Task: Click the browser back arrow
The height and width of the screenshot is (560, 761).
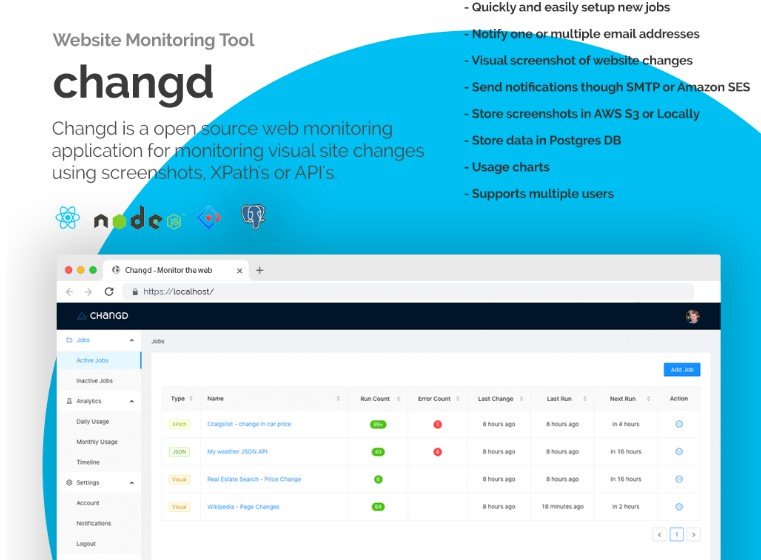Action: (69, 292)
